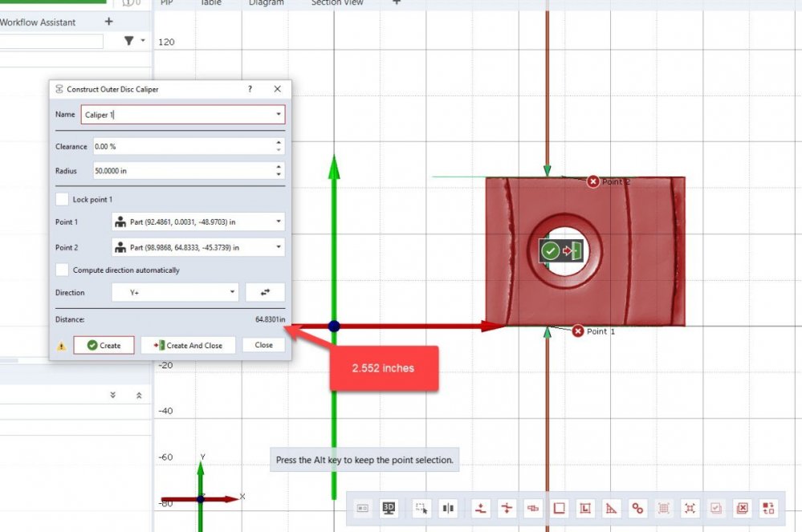
Task: Switch to the Section View tab
Action: 337,3
